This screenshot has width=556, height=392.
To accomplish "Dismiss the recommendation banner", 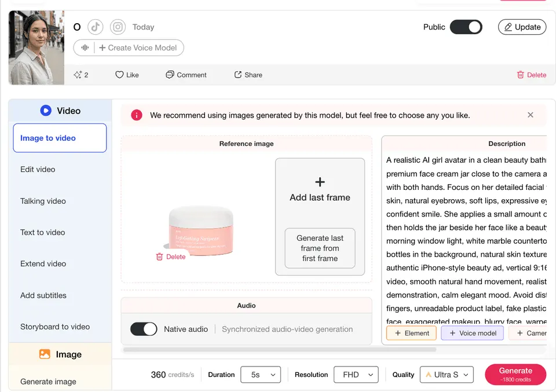I will pyautogui.click(x=530, y=115).
